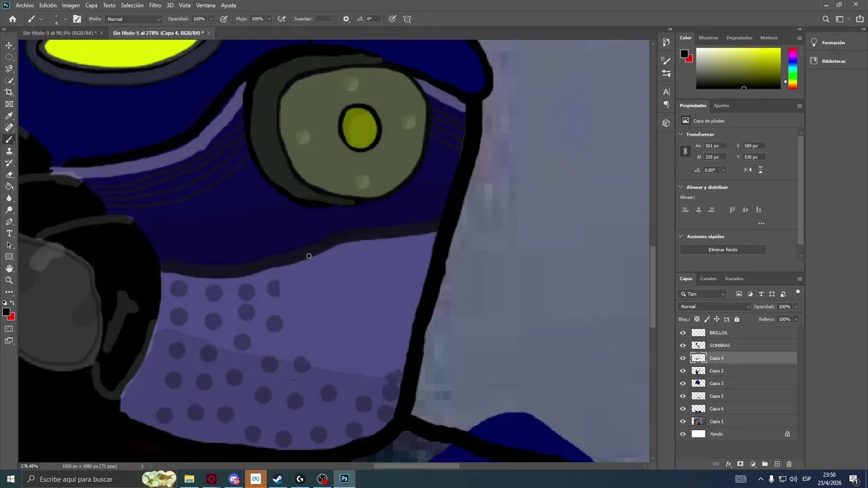Open layer Opacidad dropdown arrow
The height and width of the screenshot is (488, 868).
(796, 306)
